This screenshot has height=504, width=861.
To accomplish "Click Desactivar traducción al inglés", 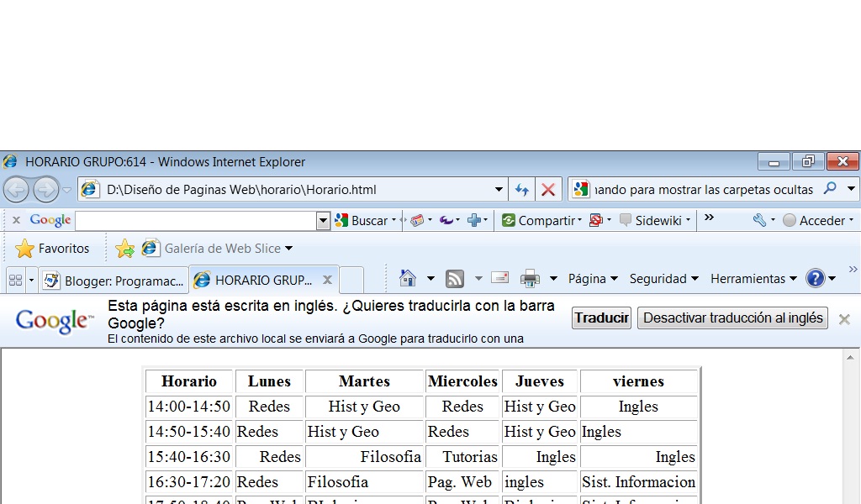I will pyautogui.click(x=732, y=318).
